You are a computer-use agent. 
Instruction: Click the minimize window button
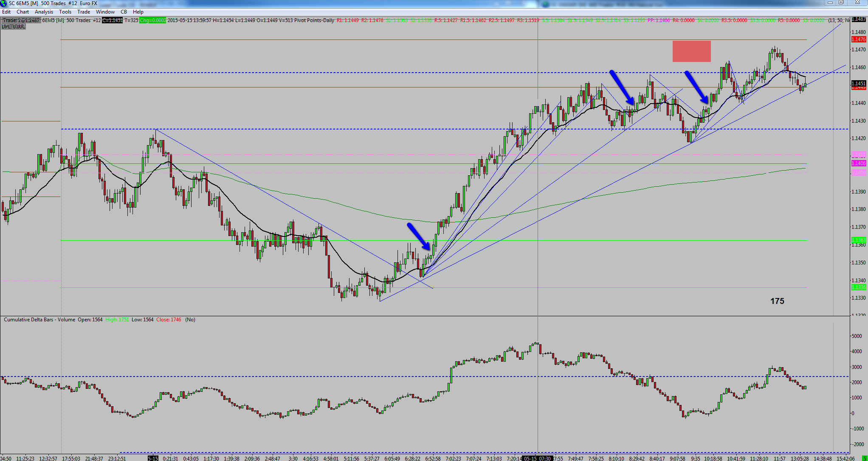tap(830, 3)
